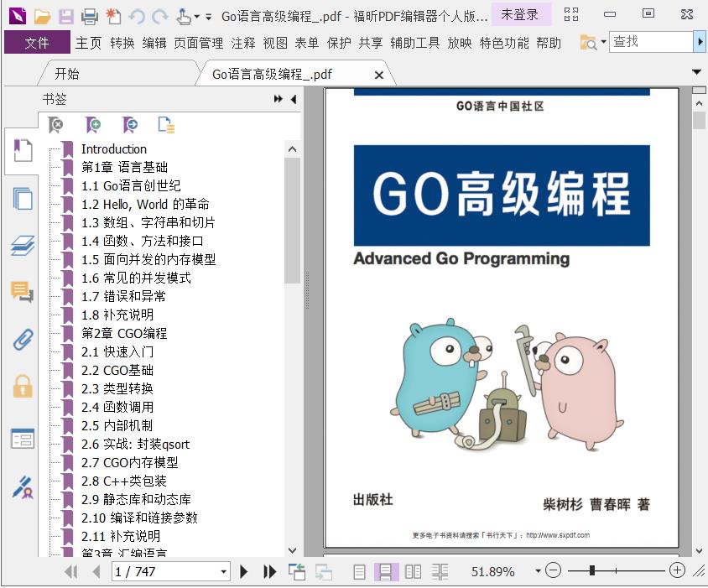Expand the bookmarks panel with double arrow
Screen dimensions: 708x588
(x=279, y=99)
